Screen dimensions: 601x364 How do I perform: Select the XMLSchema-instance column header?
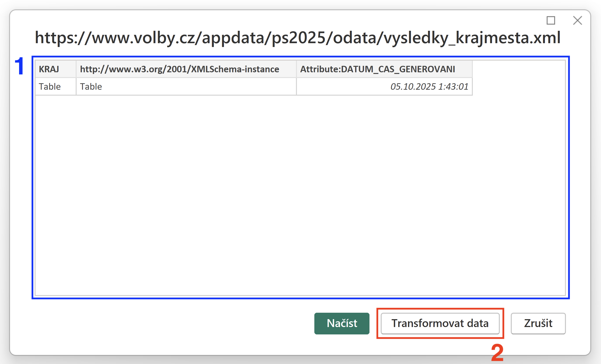(x=186, y=69)
